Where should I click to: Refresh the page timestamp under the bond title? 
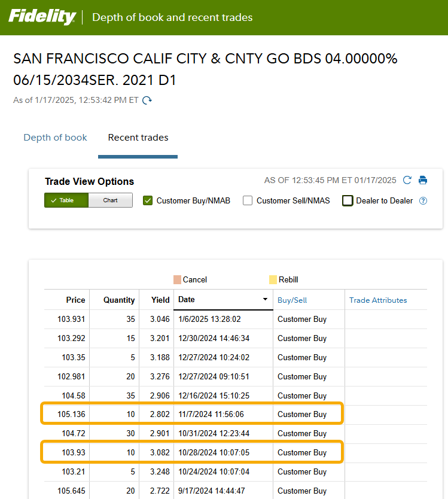click(x=147, y=101)
